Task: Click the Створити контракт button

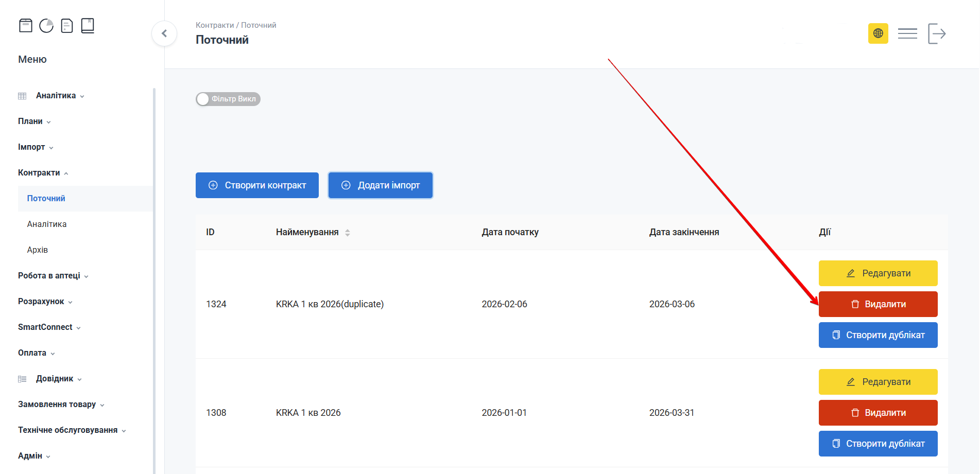Action: pyautogui.click(x=257, y=185)
